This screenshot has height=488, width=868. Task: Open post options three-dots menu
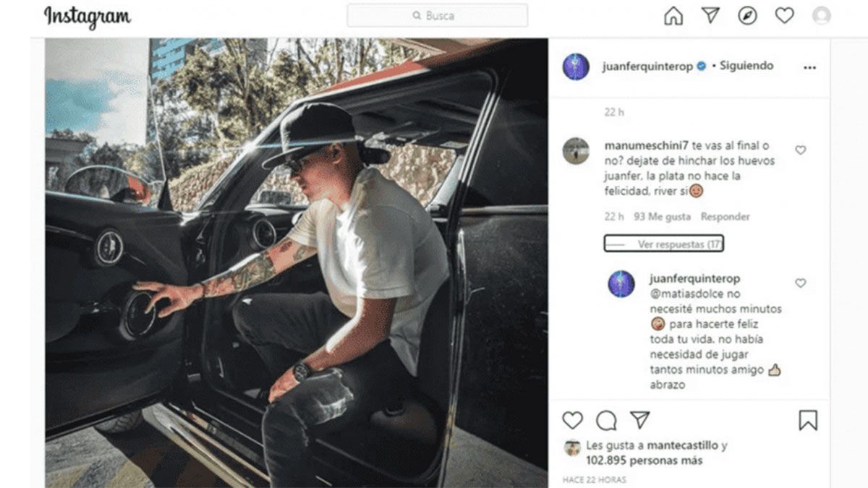coord(809,67)
